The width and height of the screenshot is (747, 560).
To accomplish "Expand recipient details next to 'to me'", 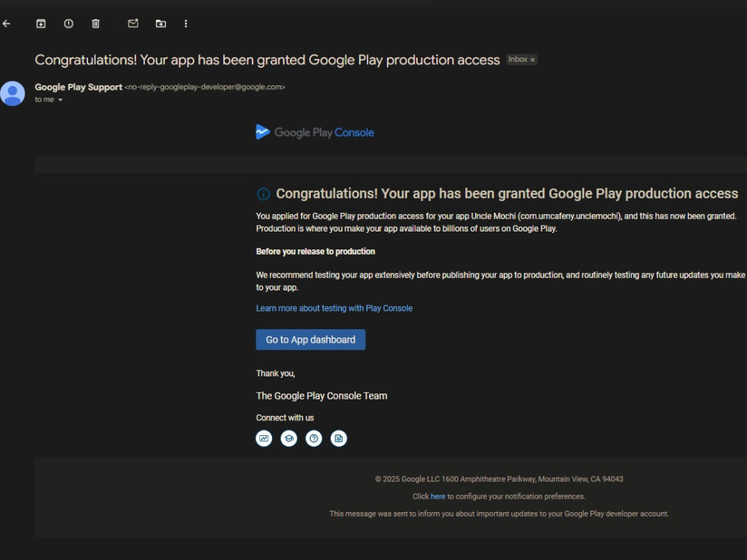I will pos(60,100).
